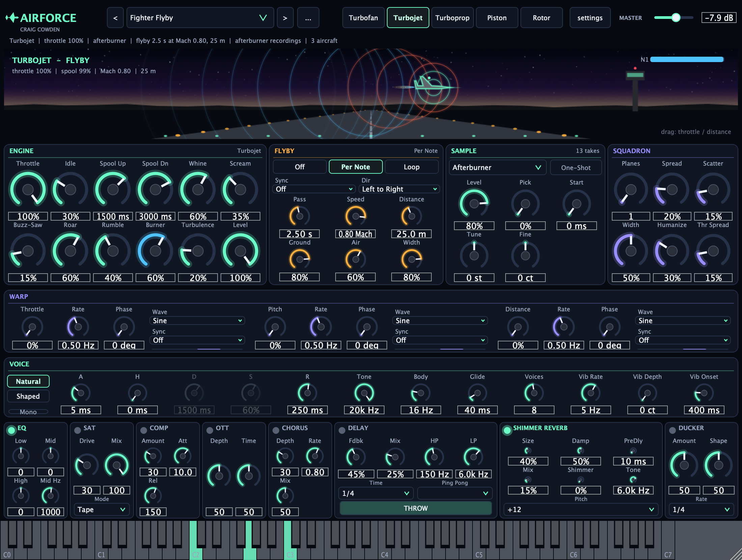Open the SAT Mode Tape dropdown
The height and width of the screenshot is (560, 742).
pyautogui.click(x=102, y=510)
